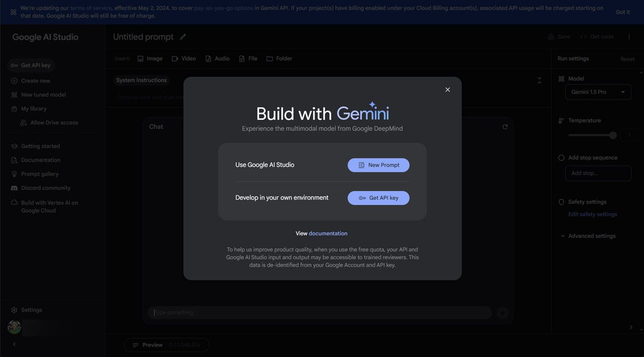Edit the prompt title pencil icon

(183, 37)
